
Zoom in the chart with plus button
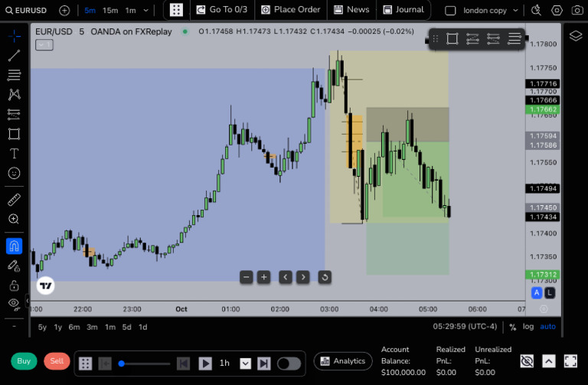pos(263,277)
